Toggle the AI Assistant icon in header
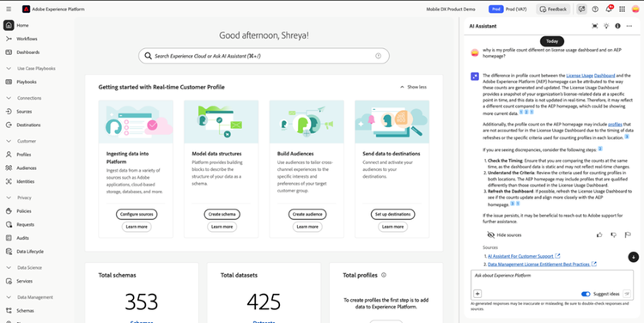 pyautogui.click(x=581, y=9)
